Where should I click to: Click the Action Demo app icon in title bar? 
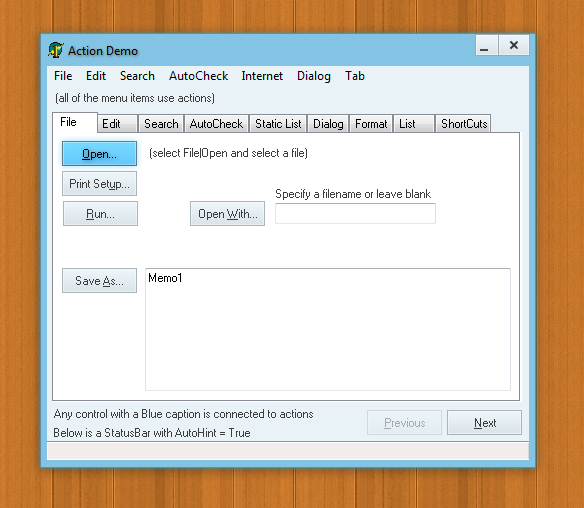pos(56,50)
